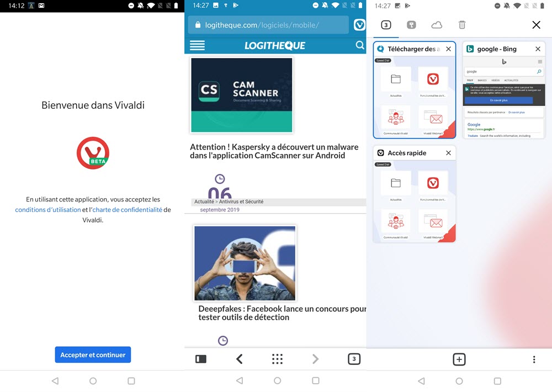Switch to the recently closed trash tab

pos(462,25)
